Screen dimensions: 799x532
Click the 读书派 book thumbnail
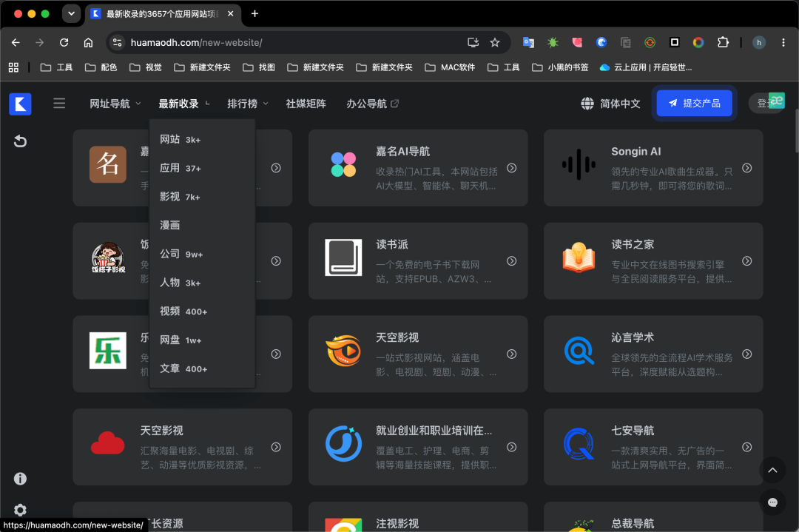click(x=343, y=257)
